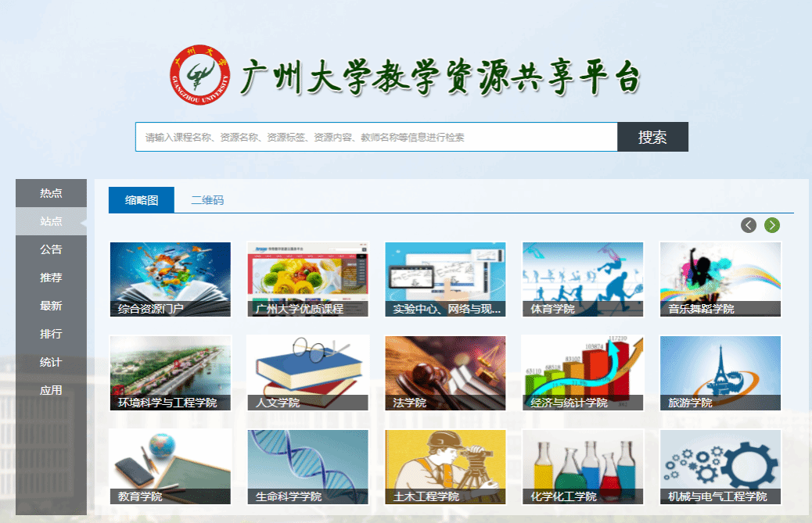The width and height of the screenshot is (812, 523).
Task: Open the 旅游学院 thumbnail
Action: (720, 373)
